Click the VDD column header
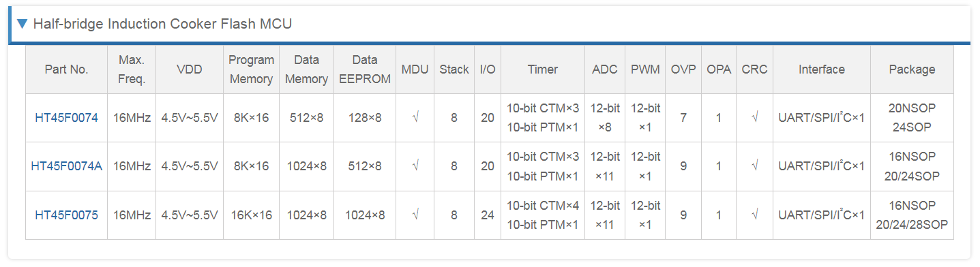Screen dimensions: 980x267 tap(190, 69)
